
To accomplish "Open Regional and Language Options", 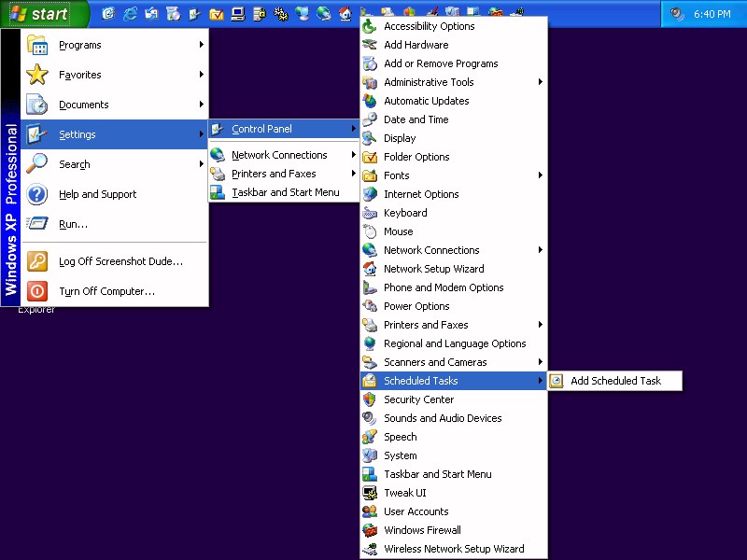I will [455, 343].
